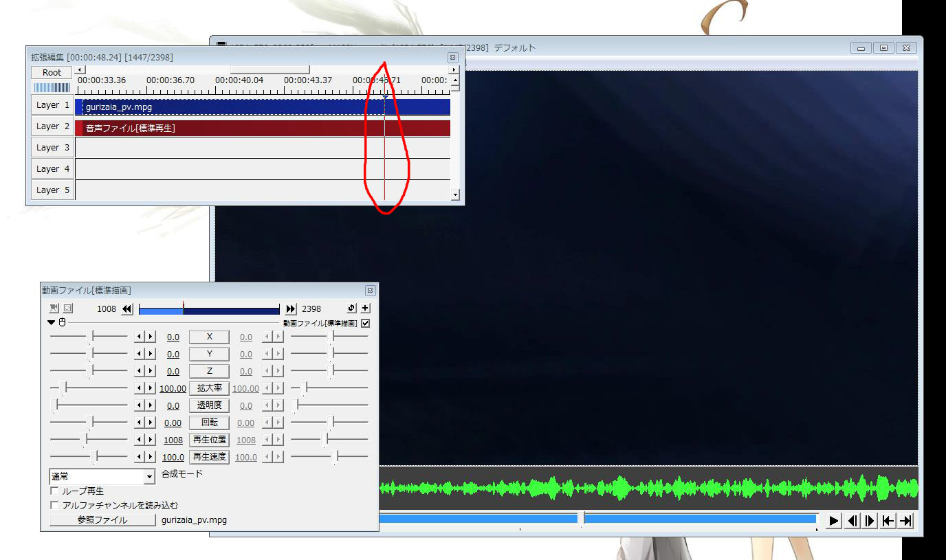Viewport: 946px width, 560px height.
Task: Click the dotted-square clipping icon beside camera icon
Action: click(68, 309)
